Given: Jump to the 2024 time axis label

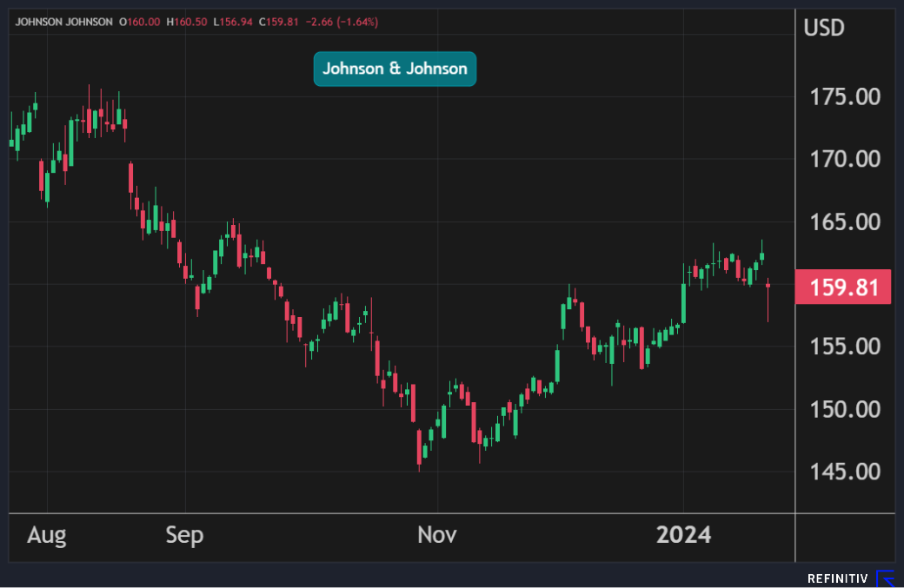Looking at the screenshot, I should (683, 535).
